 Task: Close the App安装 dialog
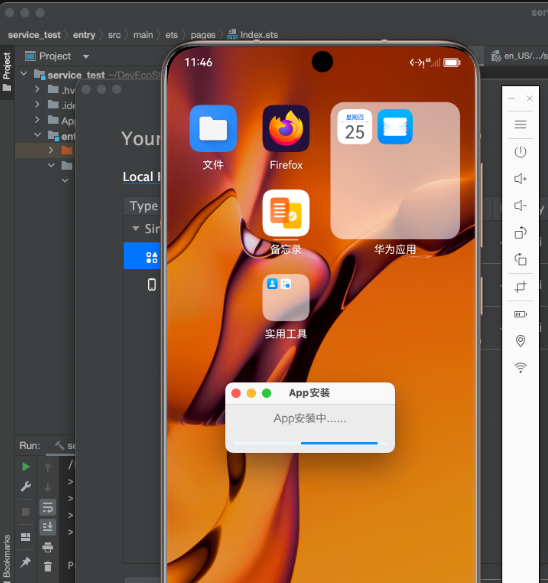236,393
